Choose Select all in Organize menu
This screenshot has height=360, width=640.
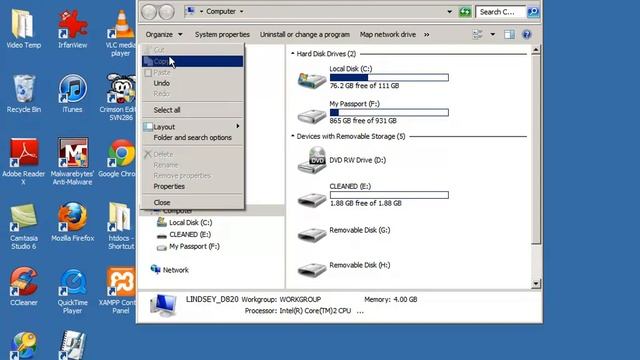(192, 110)
